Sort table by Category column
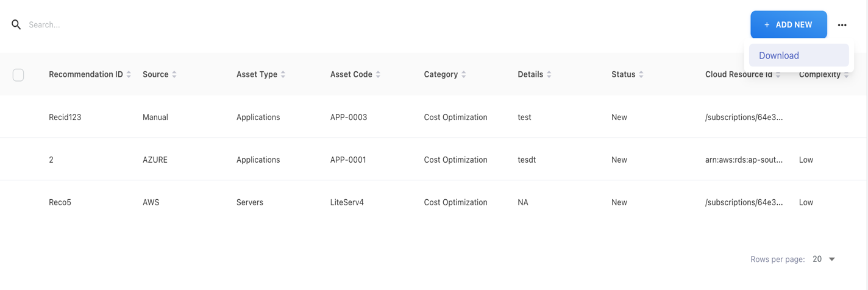 (x=464, y=74)
